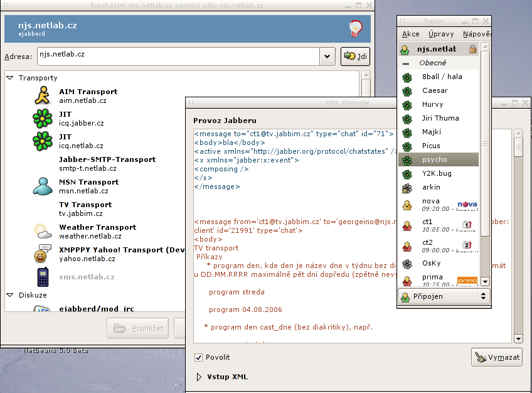Click the "Provoz Jabberu" heading text

(225, 121)
